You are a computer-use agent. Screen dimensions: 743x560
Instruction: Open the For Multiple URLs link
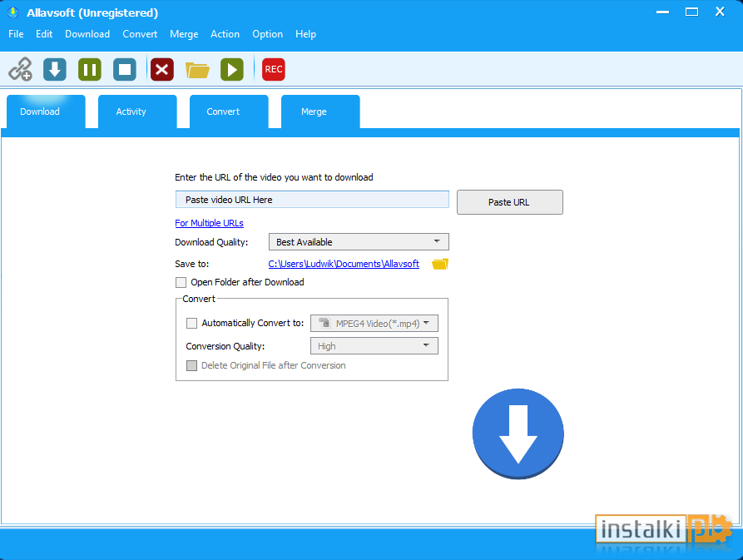210,223
